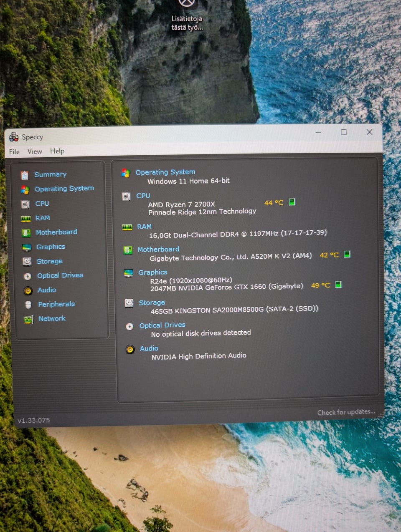Click the Graphics monitor icon in sidebar
Image resolution: width=401 pixels, height=532 pixels.
point(27,247)
